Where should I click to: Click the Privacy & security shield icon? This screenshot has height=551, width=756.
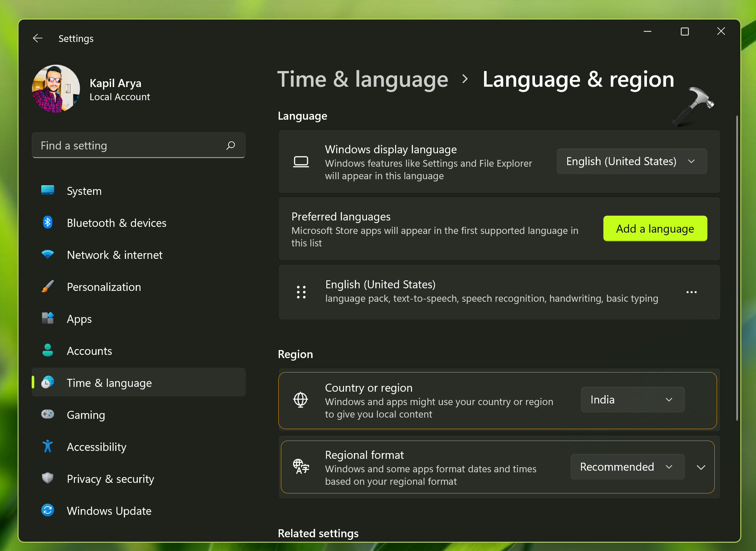[x=48, y=478]
